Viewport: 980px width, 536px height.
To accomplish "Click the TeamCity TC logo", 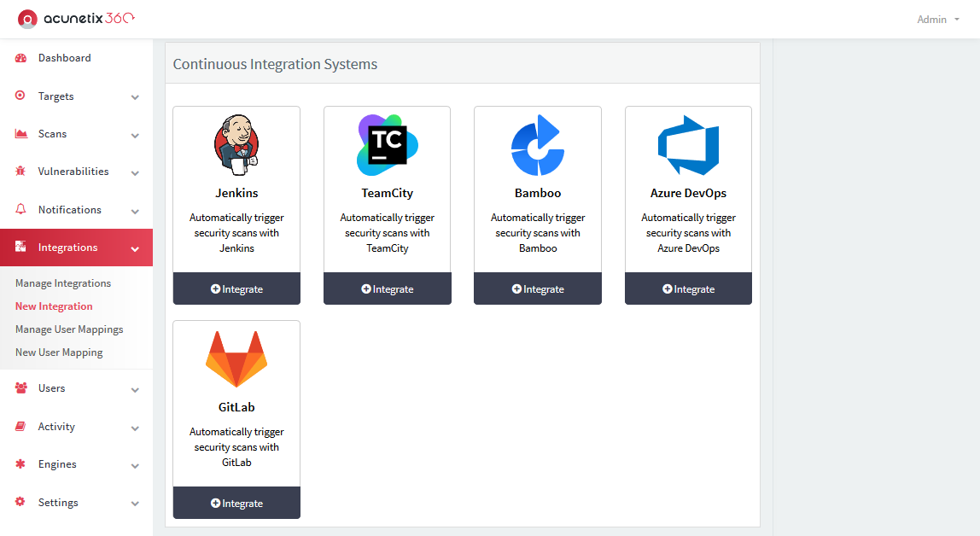I will 387,143.
